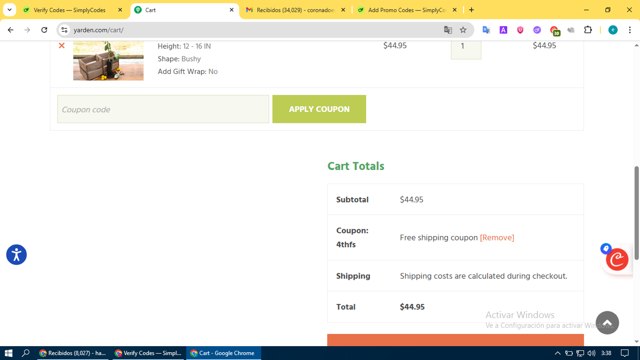View site information icon in address bar
The width and height of the screenshot is (640, 360).
tap(64, 30)
